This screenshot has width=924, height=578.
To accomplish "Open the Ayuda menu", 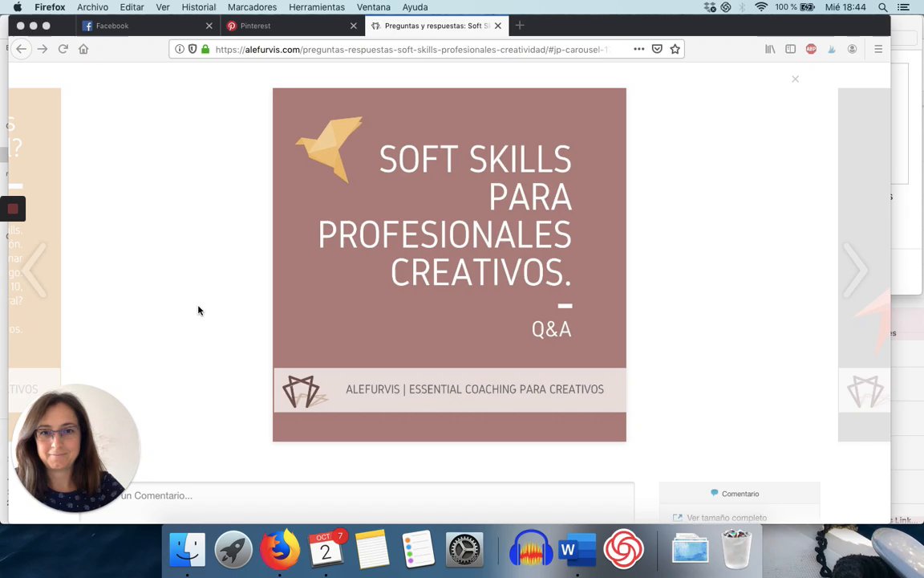I will coord(415,7).
